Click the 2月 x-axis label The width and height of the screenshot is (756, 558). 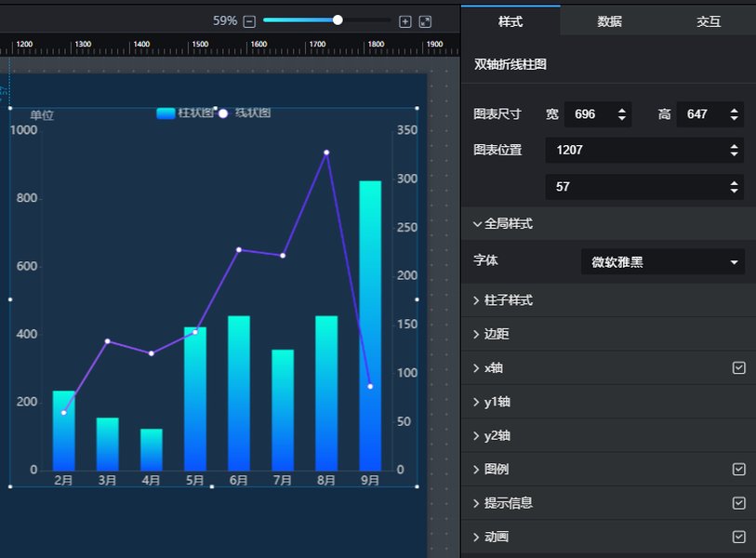click(63, 481)
